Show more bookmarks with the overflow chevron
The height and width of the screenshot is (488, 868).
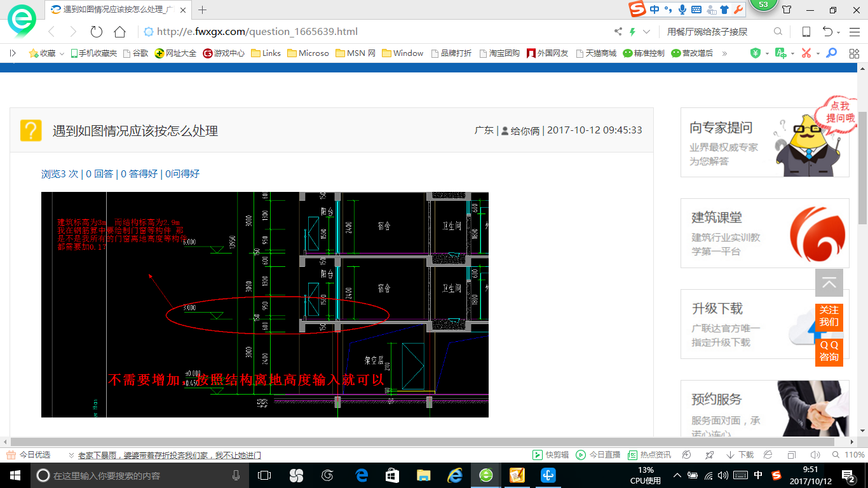(x=724, y=53)
